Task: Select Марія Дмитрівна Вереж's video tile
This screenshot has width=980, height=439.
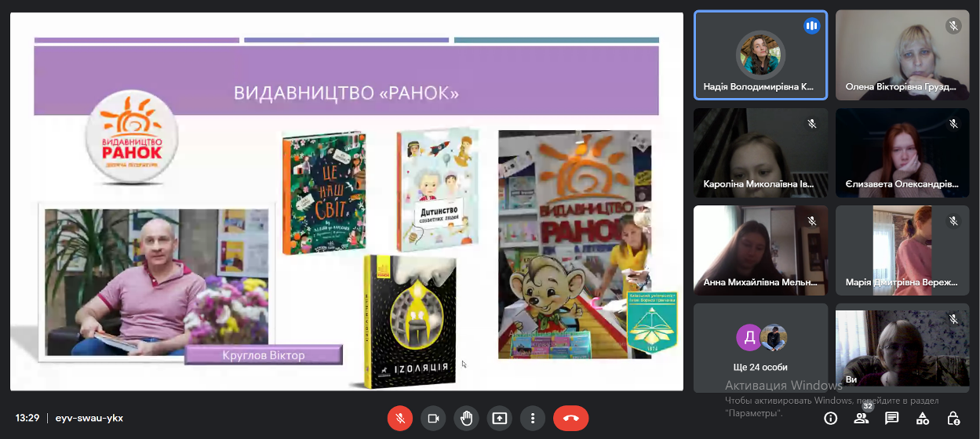Action: 902,250
